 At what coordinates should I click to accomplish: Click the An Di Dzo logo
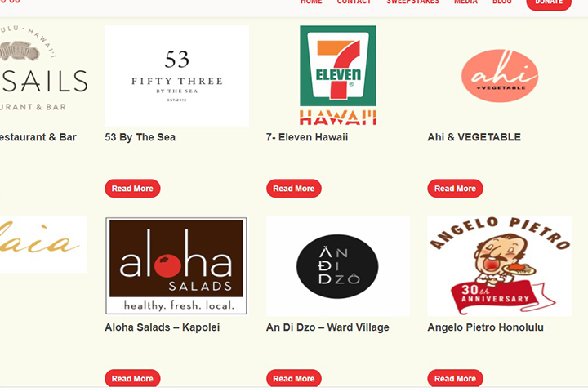click(x=338, y=266)
